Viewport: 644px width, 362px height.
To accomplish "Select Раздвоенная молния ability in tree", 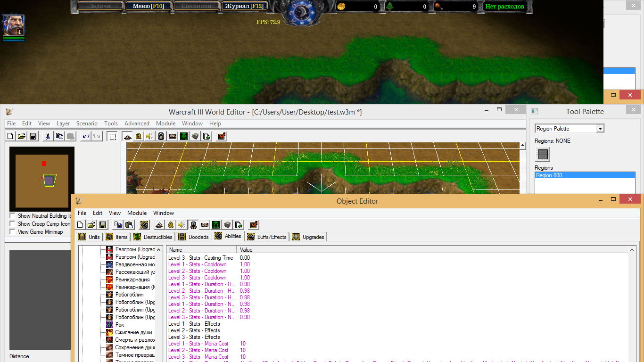I will click(135, 264).
